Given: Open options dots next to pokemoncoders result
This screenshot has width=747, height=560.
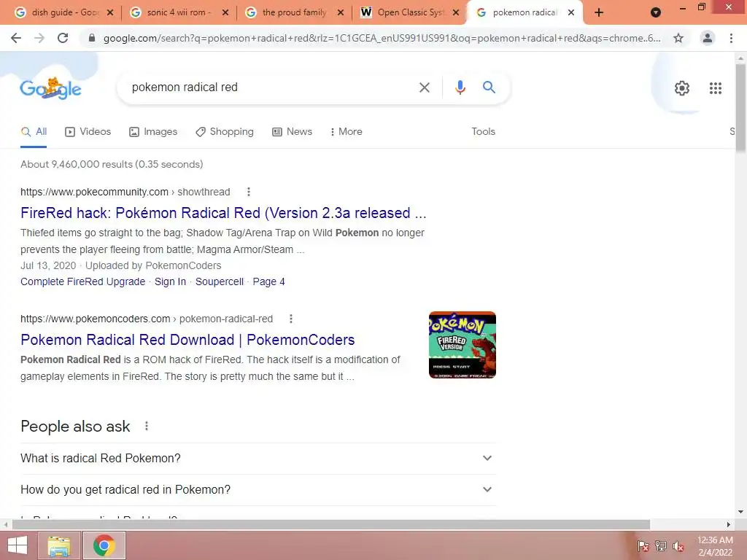Looking at the screenshot, I should click(x=290, y=319).
